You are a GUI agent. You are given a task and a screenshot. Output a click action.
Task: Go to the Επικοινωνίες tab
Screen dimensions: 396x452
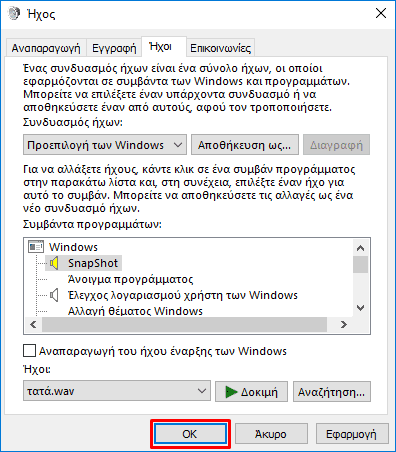tap(220, 48)
